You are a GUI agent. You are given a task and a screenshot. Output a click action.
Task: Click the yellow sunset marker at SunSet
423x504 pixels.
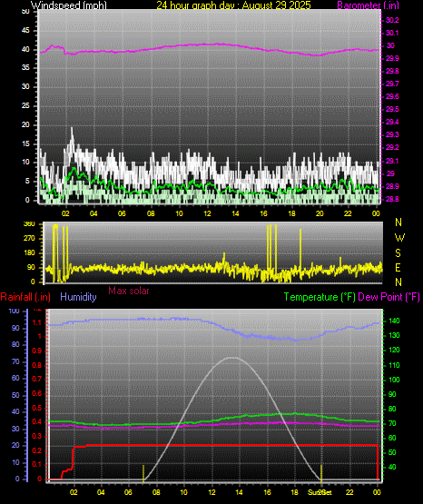click(x=321, y=473)
